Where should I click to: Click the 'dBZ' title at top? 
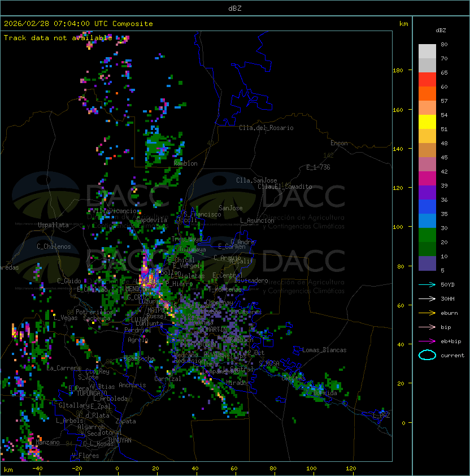(235, 8)
